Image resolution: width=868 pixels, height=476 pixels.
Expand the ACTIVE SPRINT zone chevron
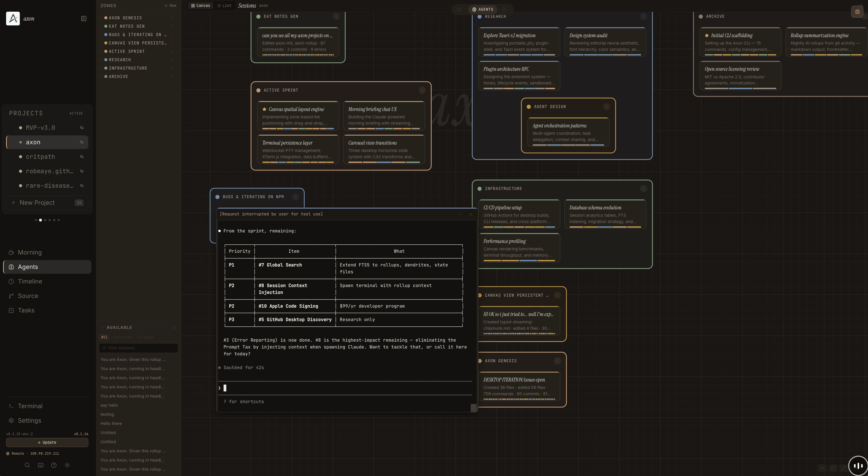pos(101,51)
